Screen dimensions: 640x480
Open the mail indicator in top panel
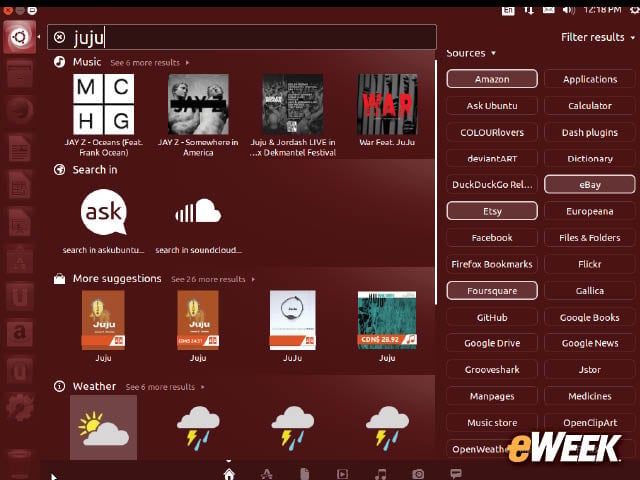coord(548,10)
